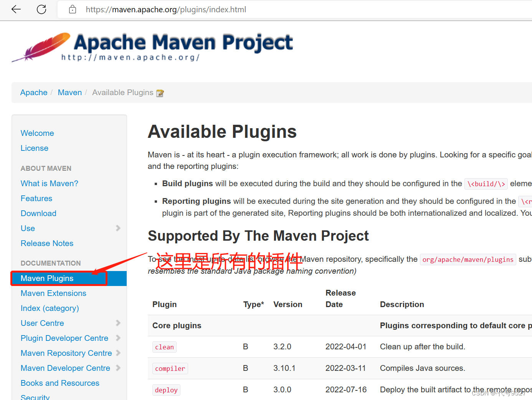The height and width of the screenshot is (400, 532).
Task: Open Release Notes in the sidebar
Action: tap(47, 243)
